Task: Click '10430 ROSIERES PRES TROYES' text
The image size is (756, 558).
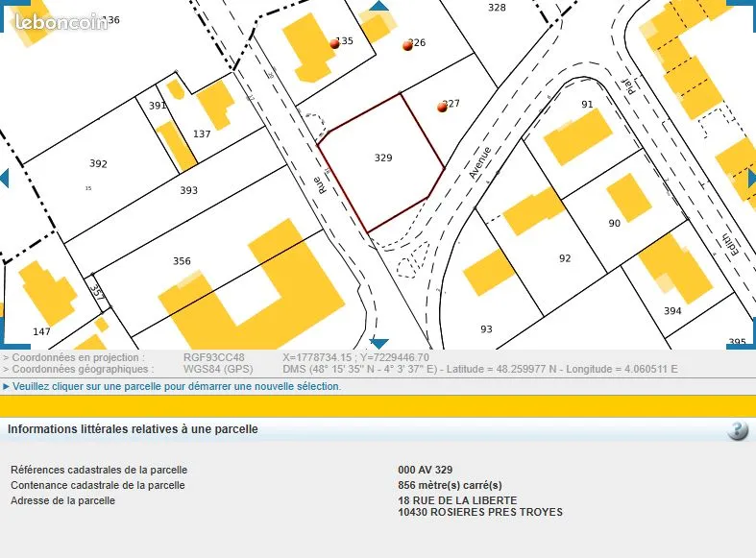Action: pos(480,512)
